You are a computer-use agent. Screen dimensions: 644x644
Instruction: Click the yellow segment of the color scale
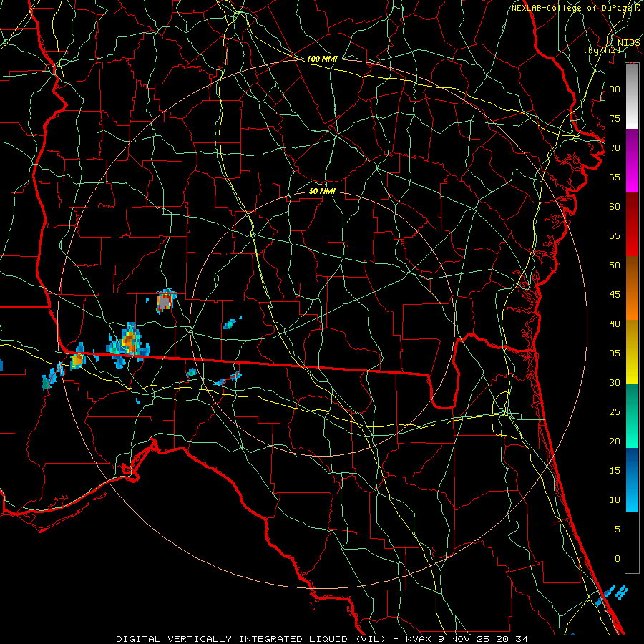coord(632,352)
